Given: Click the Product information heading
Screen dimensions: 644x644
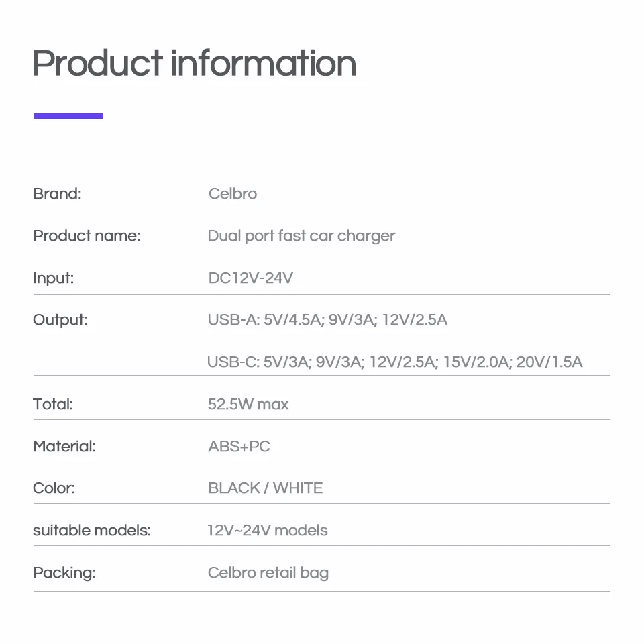Looking at the screenshot, I should (194, 64).
